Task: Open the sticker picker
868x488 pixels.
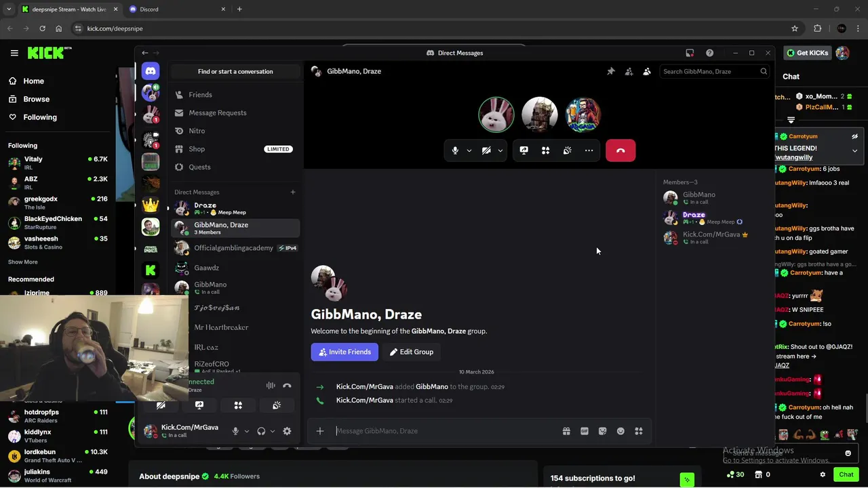Action: [602, 431]
